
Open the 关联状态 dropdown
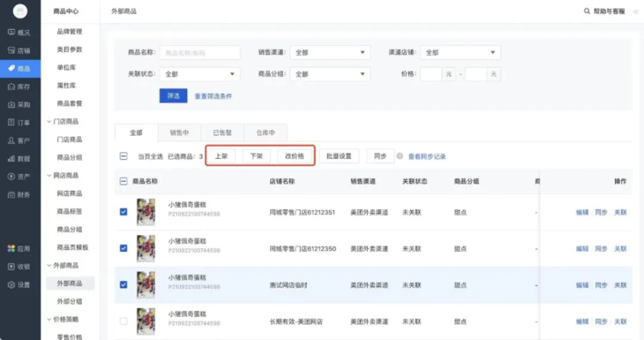pyautogui.click(x=199, y=74)
